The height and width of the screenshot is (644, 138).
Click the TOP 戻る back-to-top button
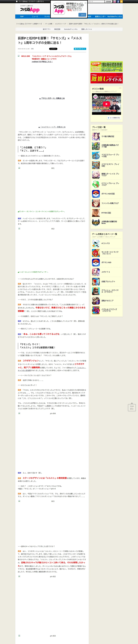pos(132,407)
